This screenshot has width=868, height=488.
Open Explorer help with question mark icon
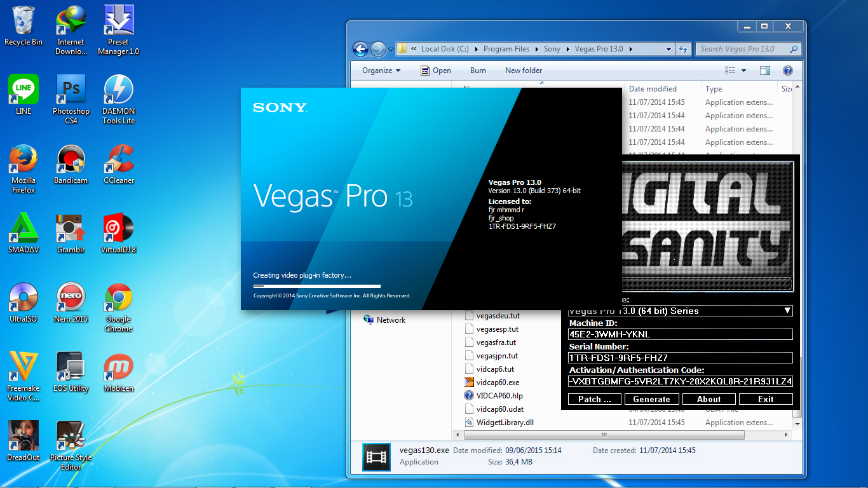pyautogui.click(x=788, y=71)
